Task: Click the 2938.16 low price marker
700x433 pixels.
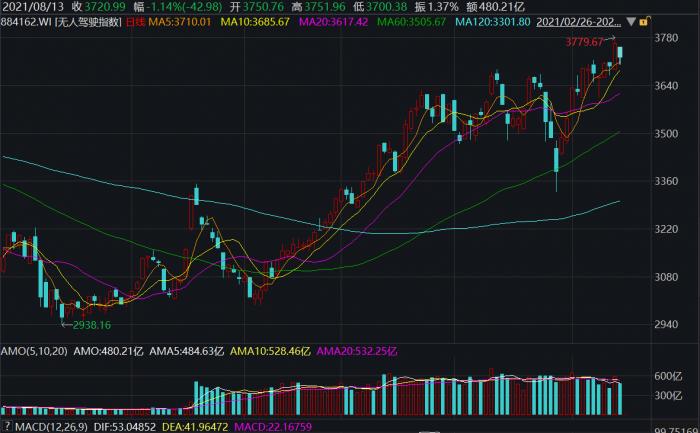Action: point(92,325)
